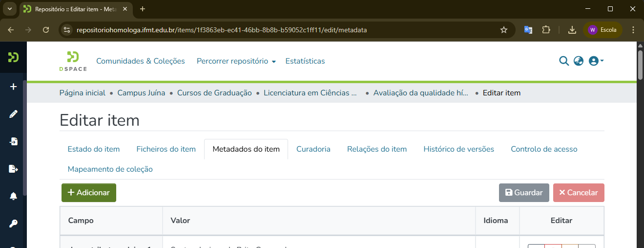644x248 pixels.
Task: Open the Google Translate extension icon
Action: click(x=528, y=30)
